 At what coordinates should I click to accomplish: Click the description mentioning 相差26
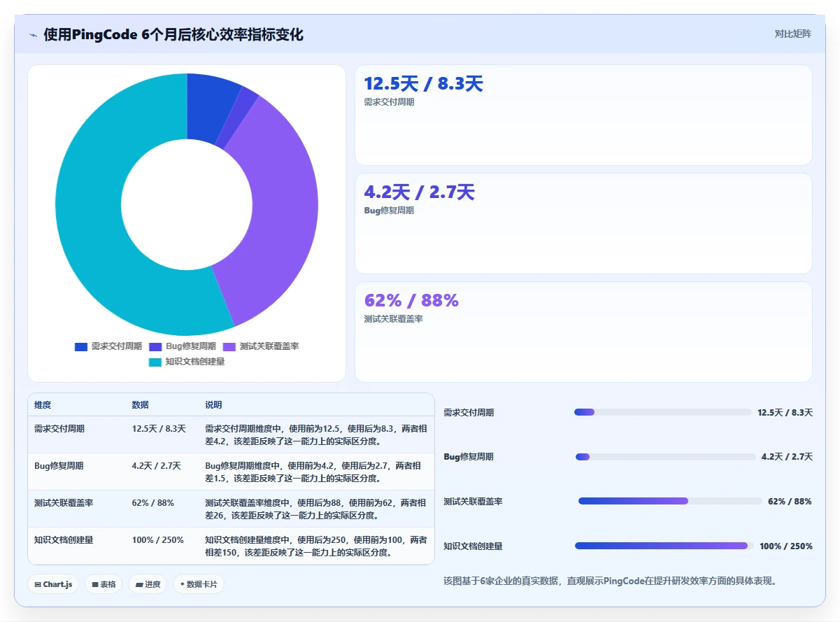click(x=315, y=509)
